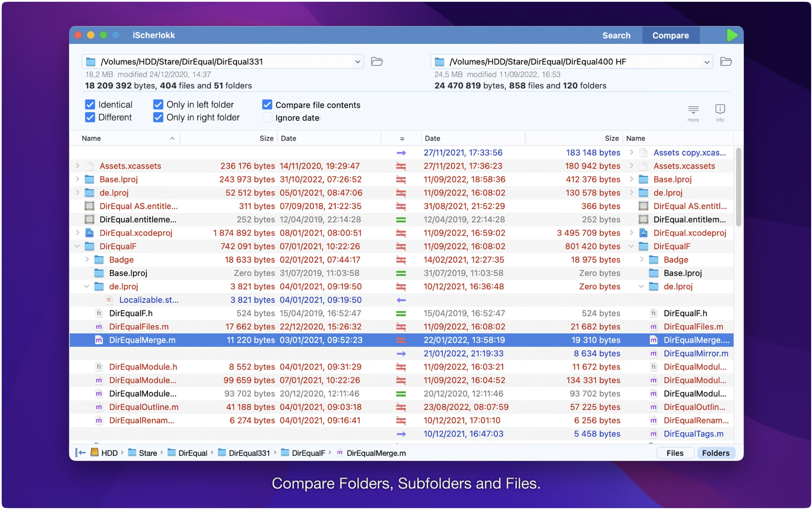Image resolution: width=812 pixels, height=509 pixels.
Task: Click the left-arrow icon for Localizable.strings
Action: click(401, 300)
